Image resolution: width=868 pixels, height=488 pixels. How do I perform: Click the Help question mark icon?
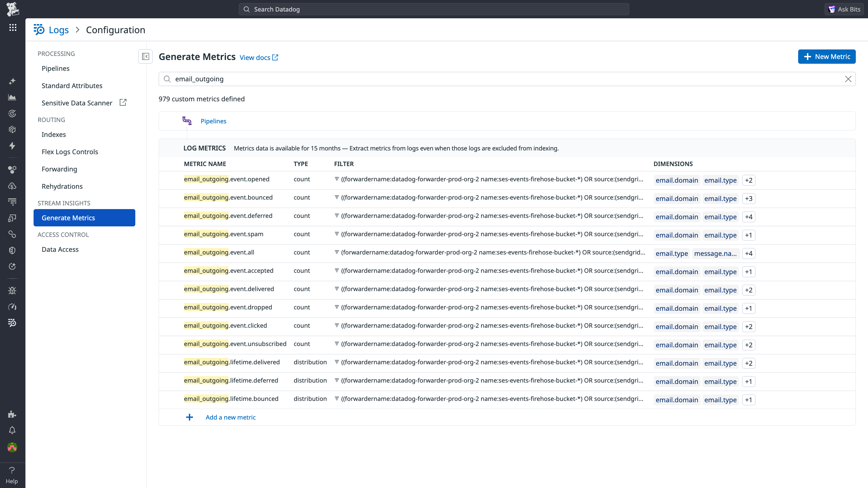click(x=12, y=470)
